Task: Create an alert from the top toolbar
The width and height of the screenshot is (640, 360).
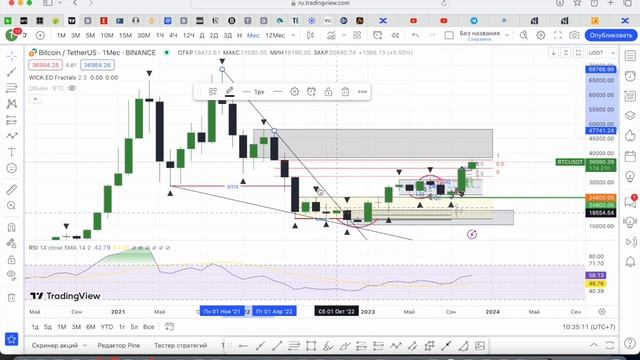Action: coord(378,36)
